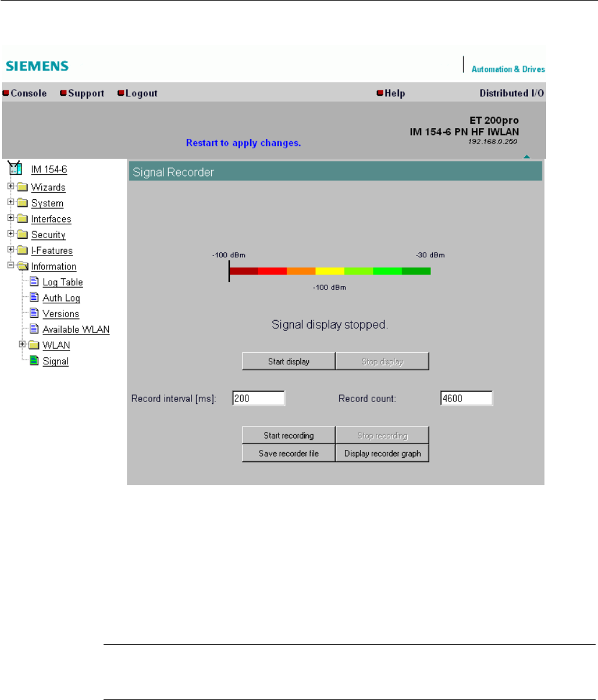598x700 pixels.
Task: Open the I-Features tree link
Action: (52, 251)
